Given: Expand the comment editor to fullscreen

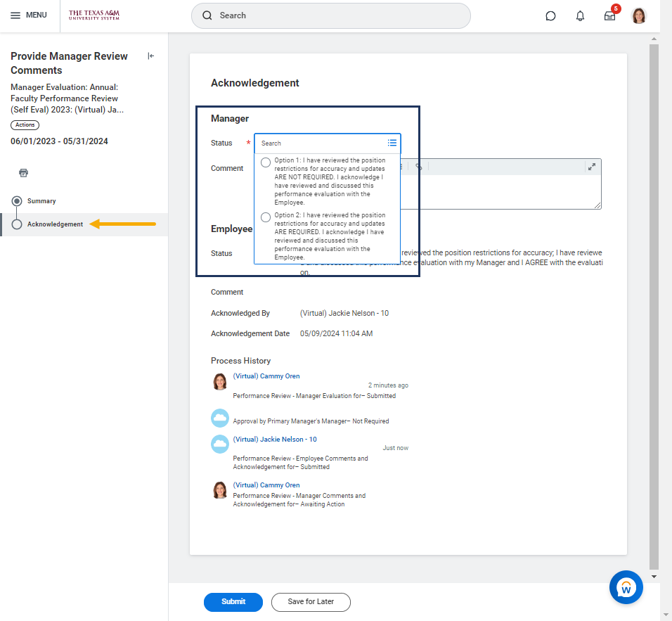Looking at the screenshot, I should tap(591, 167).
